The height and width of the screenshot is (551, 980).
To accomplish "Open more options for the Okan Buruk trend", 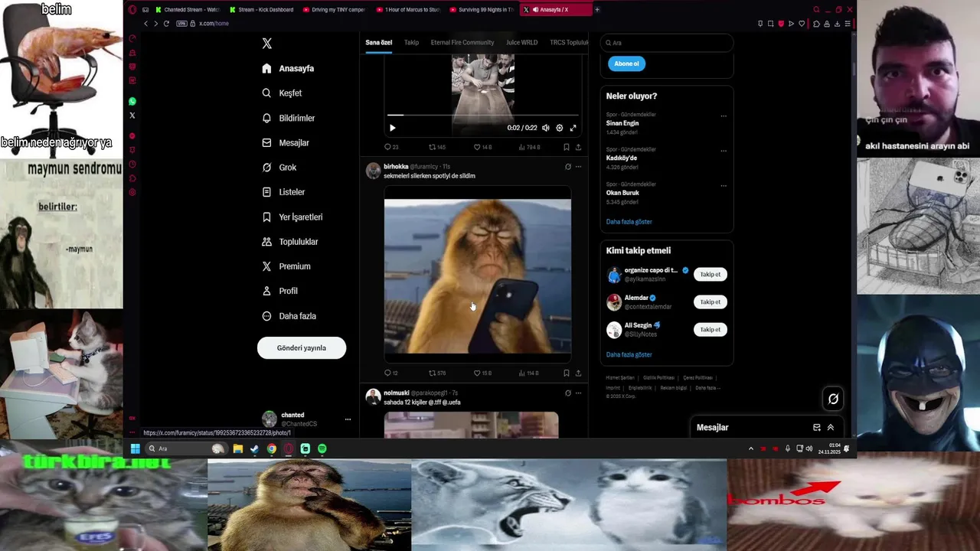I will (724, 186).
